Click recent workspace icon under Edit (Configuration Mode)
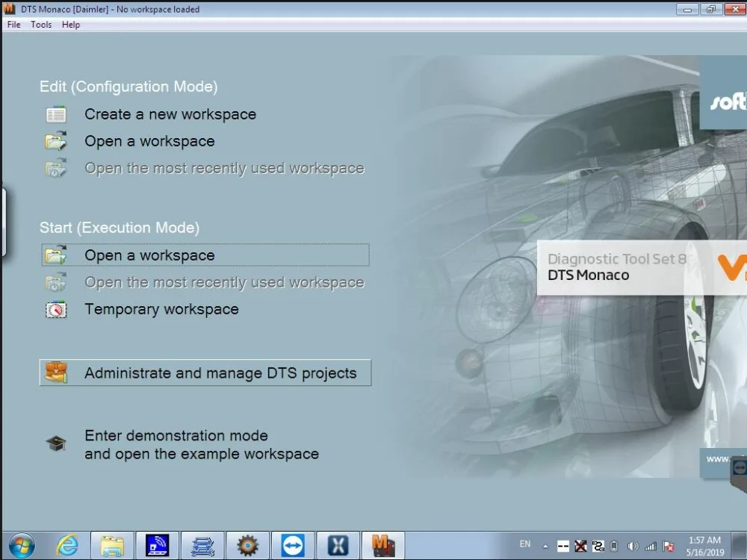747x560 pixels. click(x=56, y=168)
